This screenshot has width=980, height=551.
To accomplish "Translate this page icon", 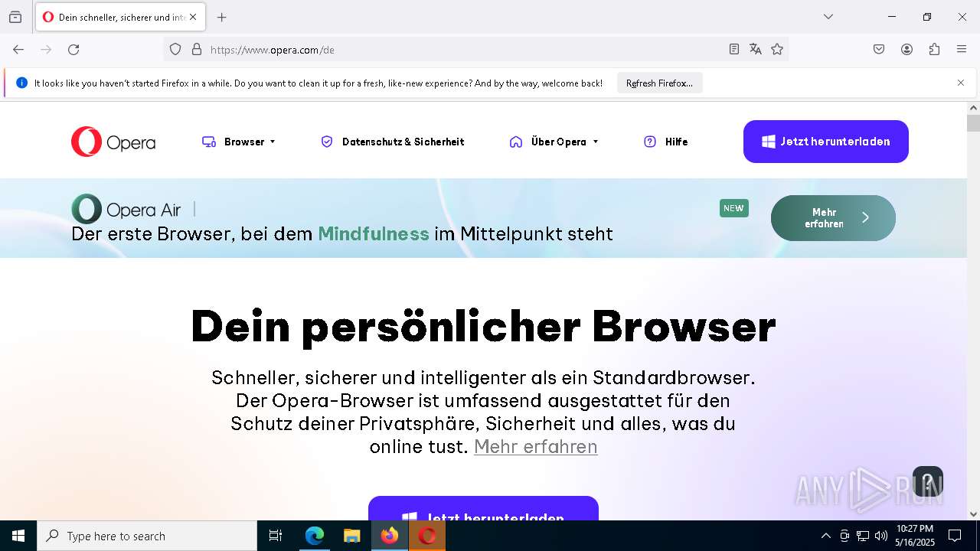I will [x=756, y=49].
